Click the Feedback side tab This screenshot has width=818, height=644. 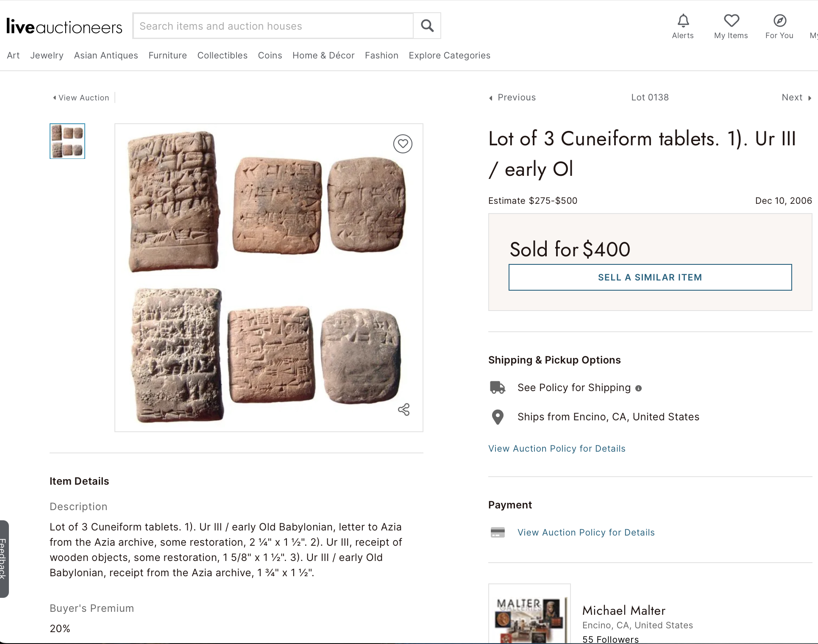pyautogui.click(x=3, y=558)
